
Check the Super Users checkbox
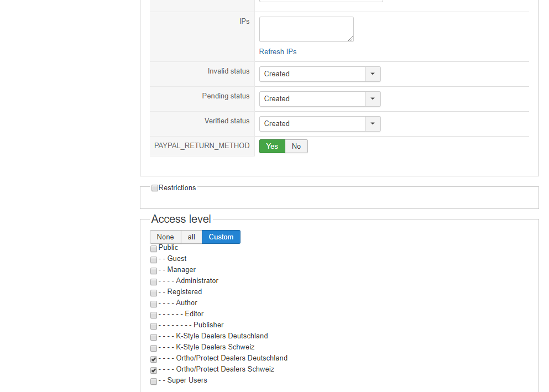pyautogui.click(x=154, y=381)
